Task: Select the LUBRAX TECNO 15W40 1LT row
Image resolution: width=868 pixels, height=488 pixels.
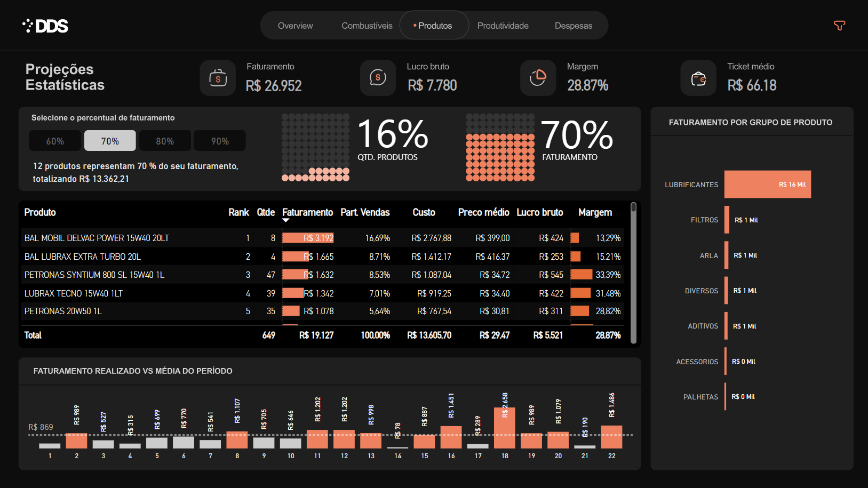Action: pyautogui.click(x=322, y=293)
